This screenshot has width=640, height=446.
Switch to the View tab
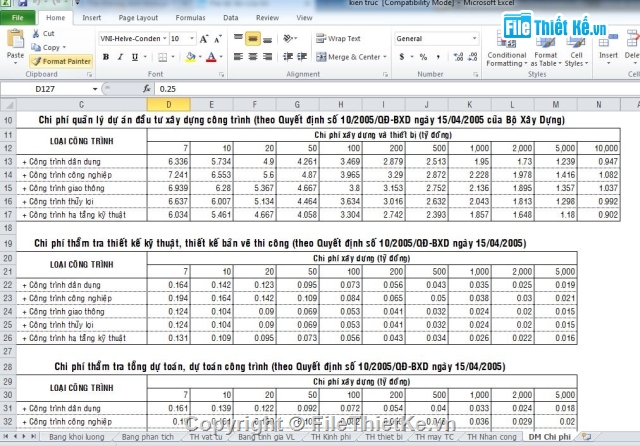(x=304, y=18)
